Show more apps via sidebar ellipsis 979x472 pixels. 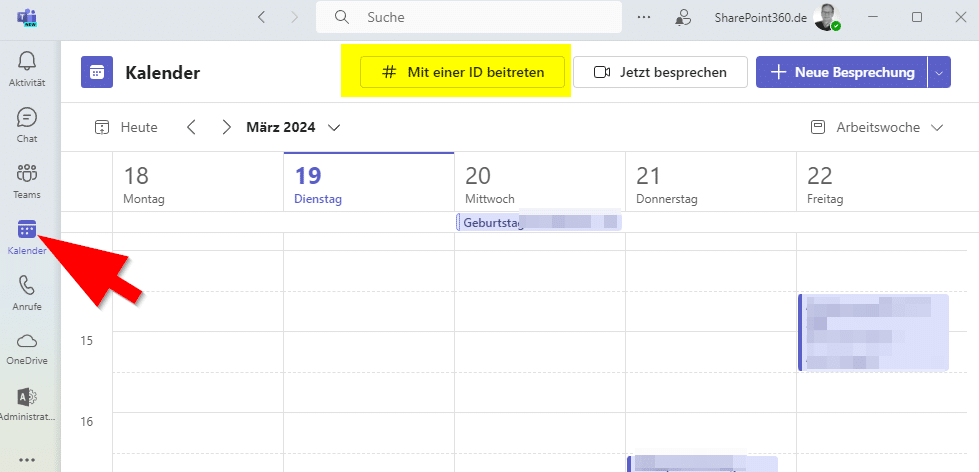tap(28, 460)
